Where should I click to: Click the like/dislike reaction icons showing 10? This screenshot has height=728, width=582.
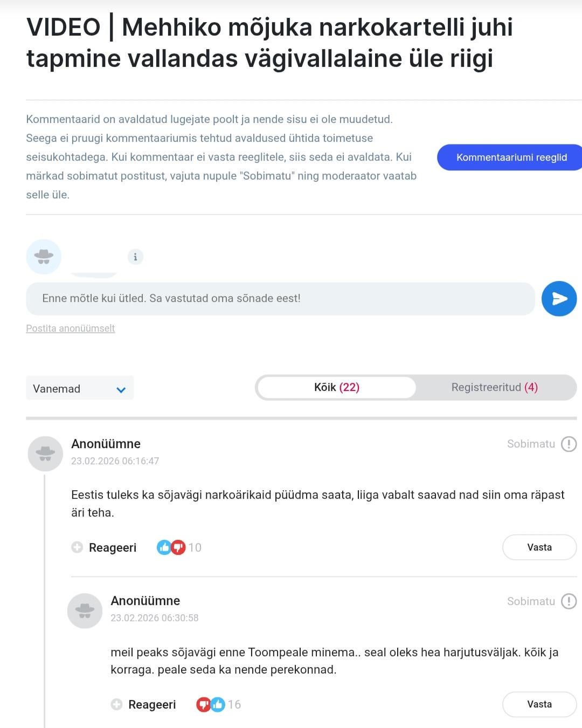(x=171, y=547)
